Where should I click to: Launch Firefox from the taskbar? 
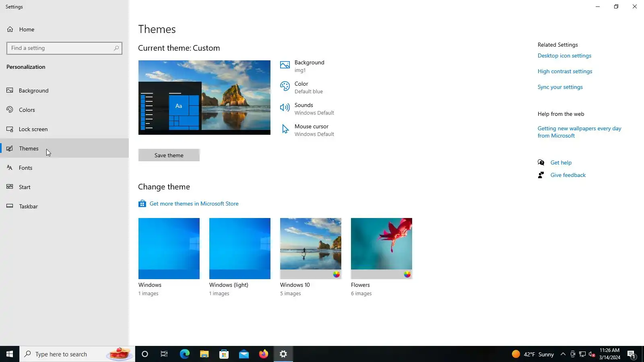[263, 354]
